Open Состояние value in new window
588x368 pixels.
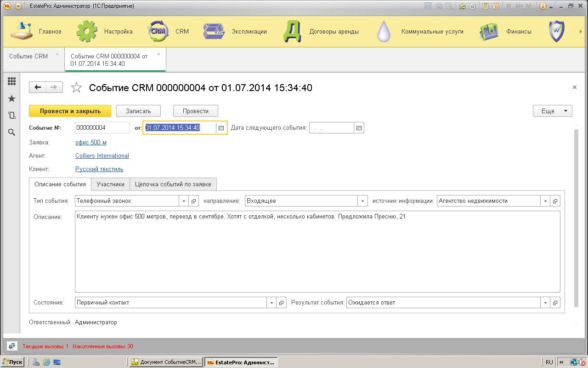[x=282, y=303]
